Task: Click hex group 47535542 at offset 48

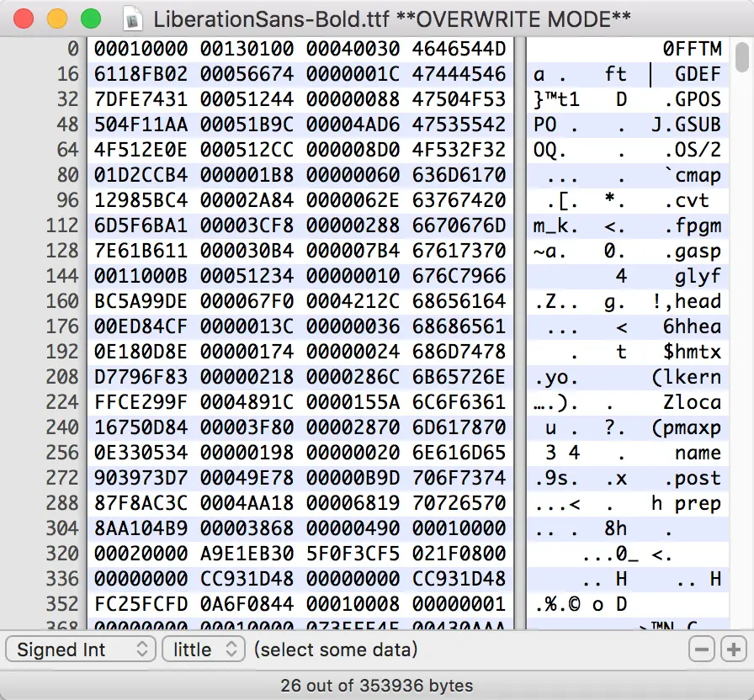Action: (x=459, y=125)
